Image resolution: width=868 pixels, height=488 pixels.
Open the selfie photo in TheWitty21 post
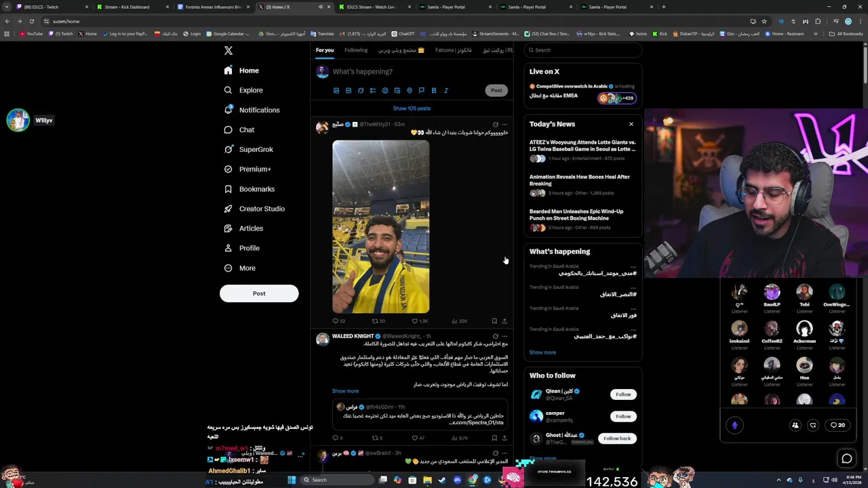380,227
